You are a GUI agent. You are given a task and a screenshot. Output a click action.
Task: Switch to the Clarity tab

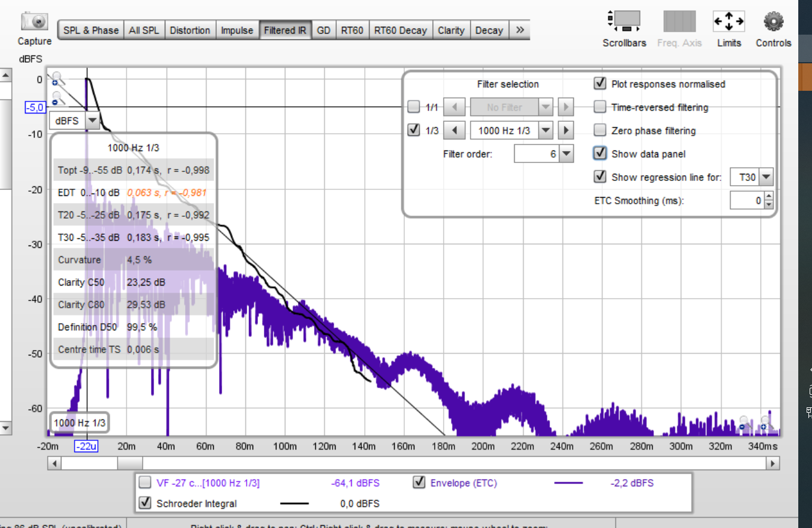coord(451,30)
